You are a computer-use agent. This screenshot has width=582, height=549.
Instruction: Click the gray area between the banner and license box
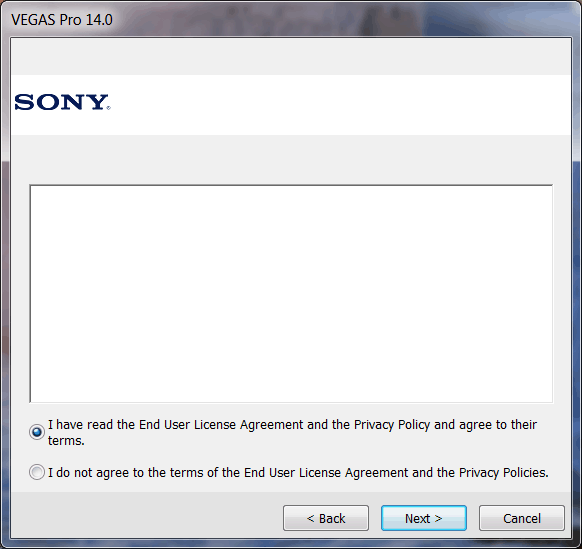[291, 160]
